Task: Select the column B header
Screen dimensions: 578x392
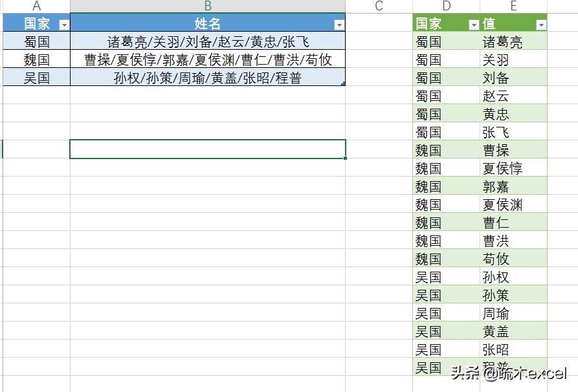Action: [207, 6]
